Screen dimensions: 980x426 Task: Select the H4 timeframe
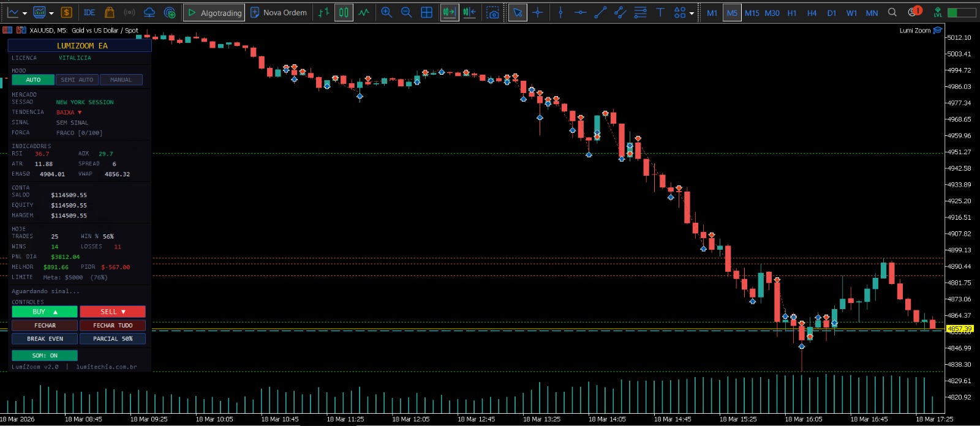812,13
